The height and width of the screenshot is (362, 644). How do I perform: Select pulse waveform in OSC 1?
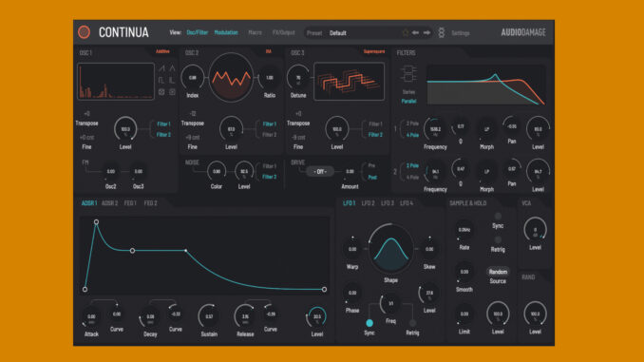coord(172,80)
